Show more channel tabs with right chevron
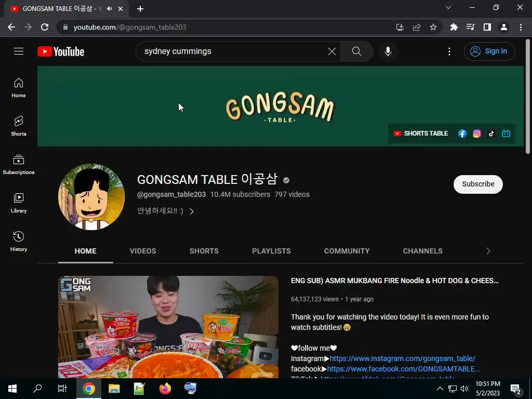Screen dimensions: 532x399 (488, 251)
